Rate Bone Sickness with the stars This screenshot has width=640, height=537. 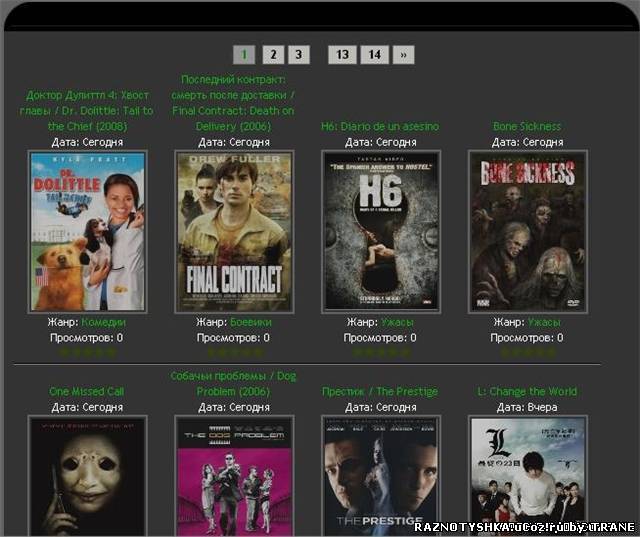(x=528, y=352)
